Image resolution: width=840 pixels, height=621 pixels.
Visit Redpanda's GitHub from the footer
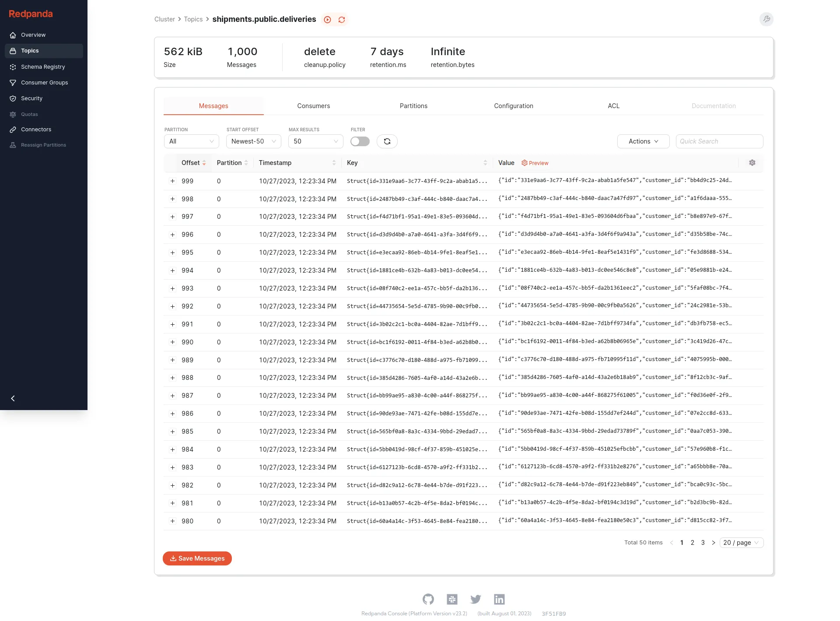pyautogui.click(x=428, y=599)
